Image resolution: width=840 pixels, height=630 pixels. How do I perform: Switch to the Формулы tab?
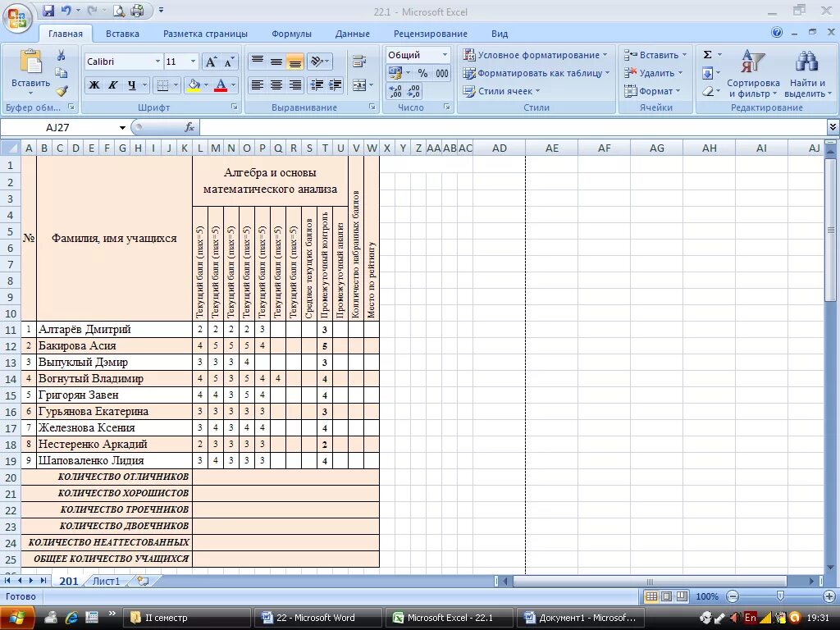coord(291,34)
